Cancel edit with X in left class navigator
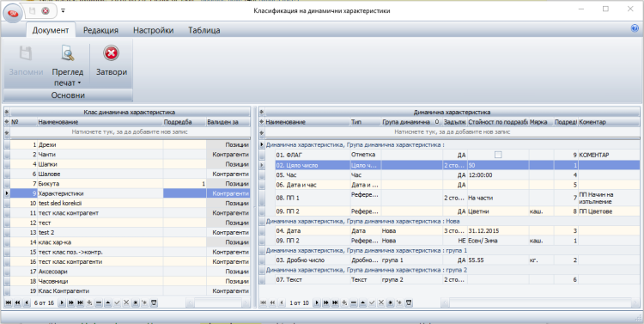This screenshot has height=324, width=644. (126, 303)
